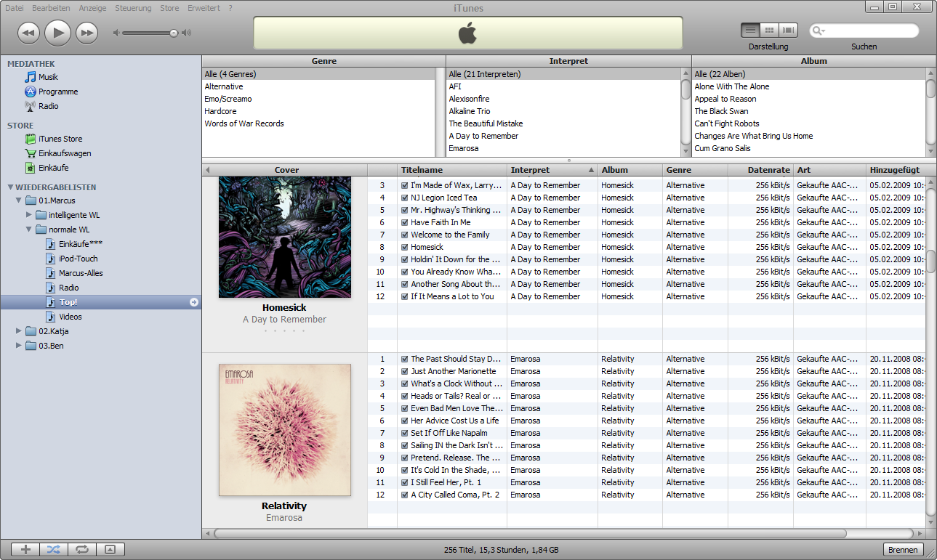Uncheck Just Another Marionette
937x560 pixels.
click(405, 371)
